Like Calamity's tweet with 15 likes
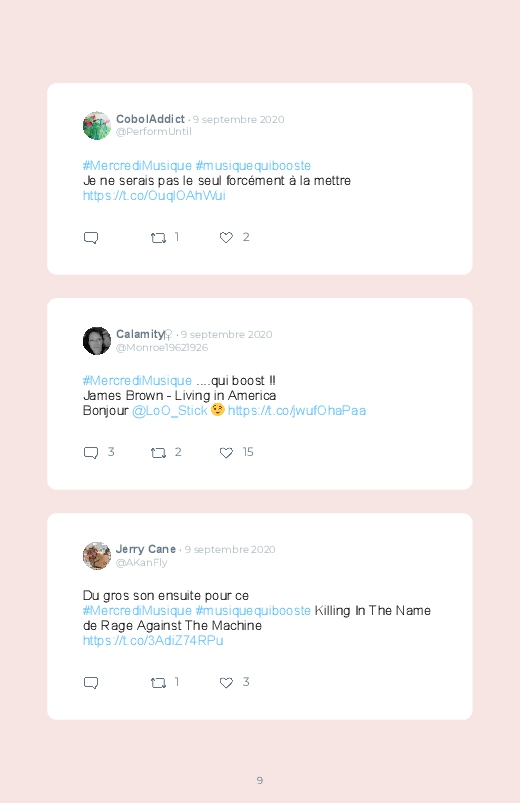Viewport: 520px width, 803px height. pos(226,453)
